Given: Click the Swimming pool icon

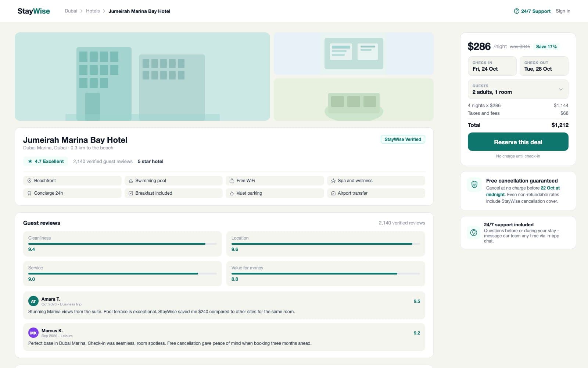Looking at the screenshot, I should 130,181.
